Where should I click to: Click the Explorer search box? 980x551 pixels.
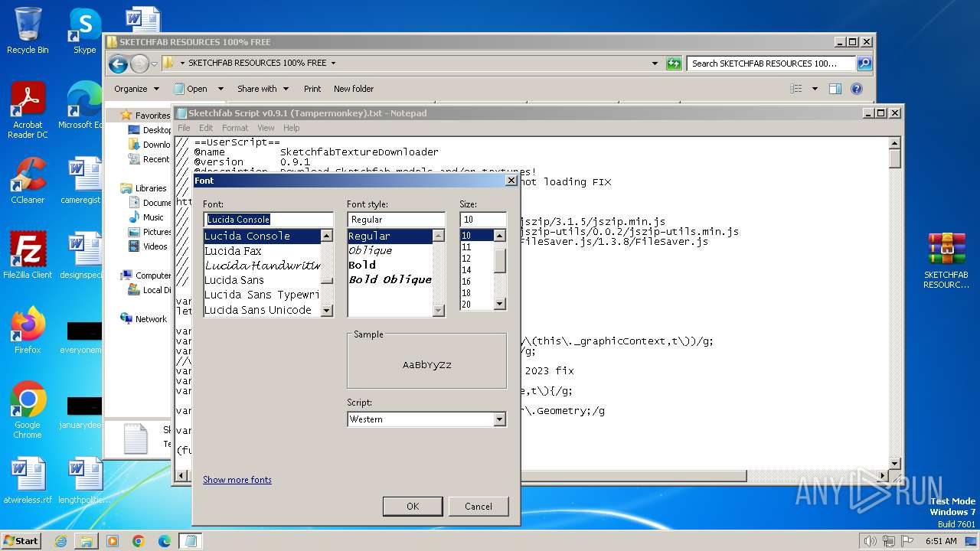tap(771, 64)
